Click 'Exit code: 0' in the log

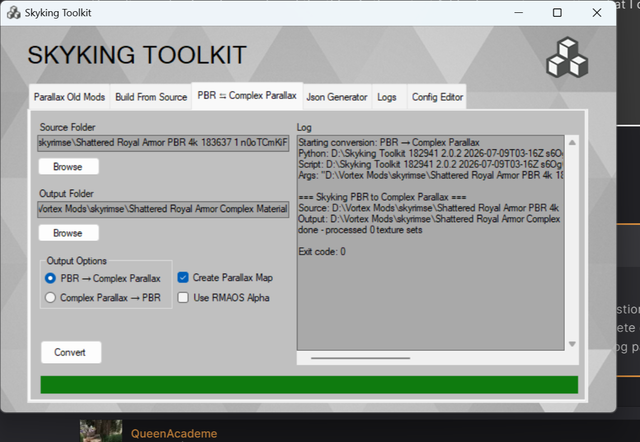coord(322,251)
